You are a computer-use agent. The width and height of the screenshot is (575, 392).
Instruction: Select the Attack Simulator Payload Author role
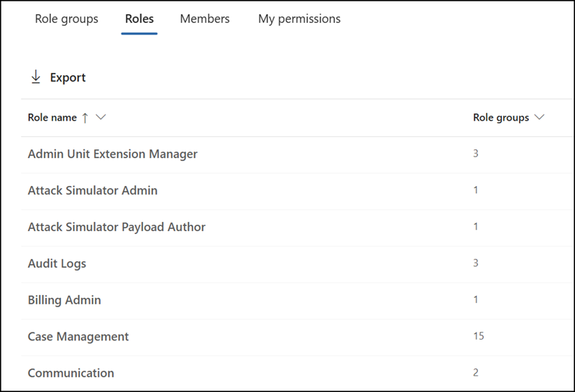tap(116, 227)
